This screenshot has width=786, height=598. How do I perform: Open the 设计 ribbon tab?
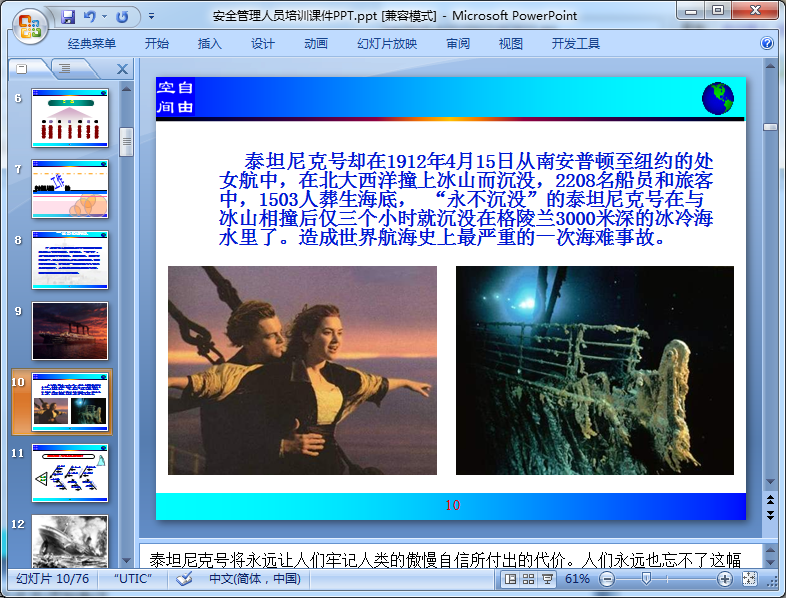coord(263,44)
